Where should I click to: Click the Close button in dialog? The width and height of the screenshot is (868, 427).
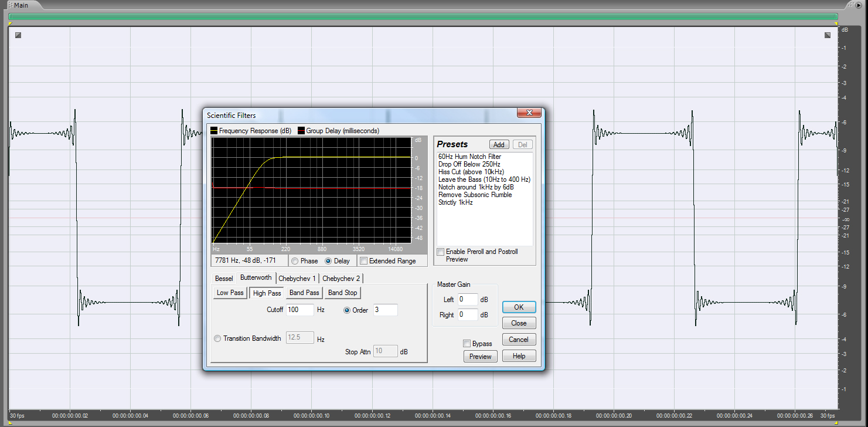point(519,323)
